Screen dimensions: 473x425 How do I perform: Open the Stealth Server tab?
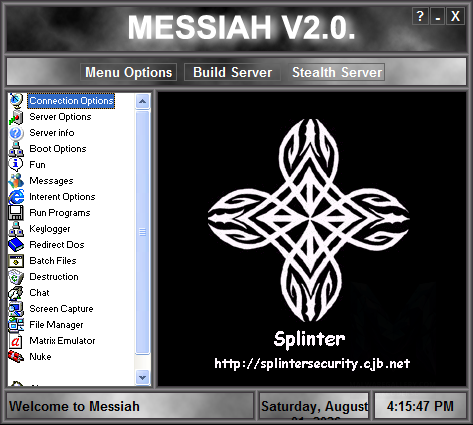[x=337, y=72]
